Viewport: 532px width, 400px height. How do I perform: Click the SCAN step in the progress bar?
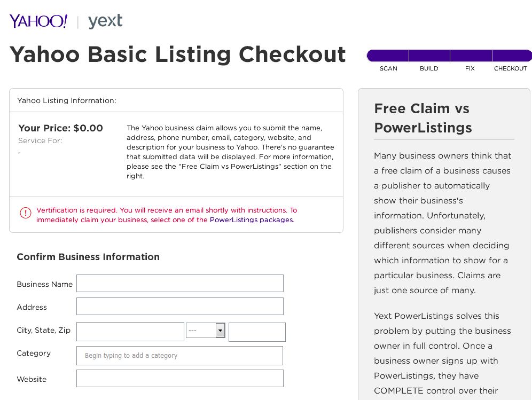(x=388, y=68)
